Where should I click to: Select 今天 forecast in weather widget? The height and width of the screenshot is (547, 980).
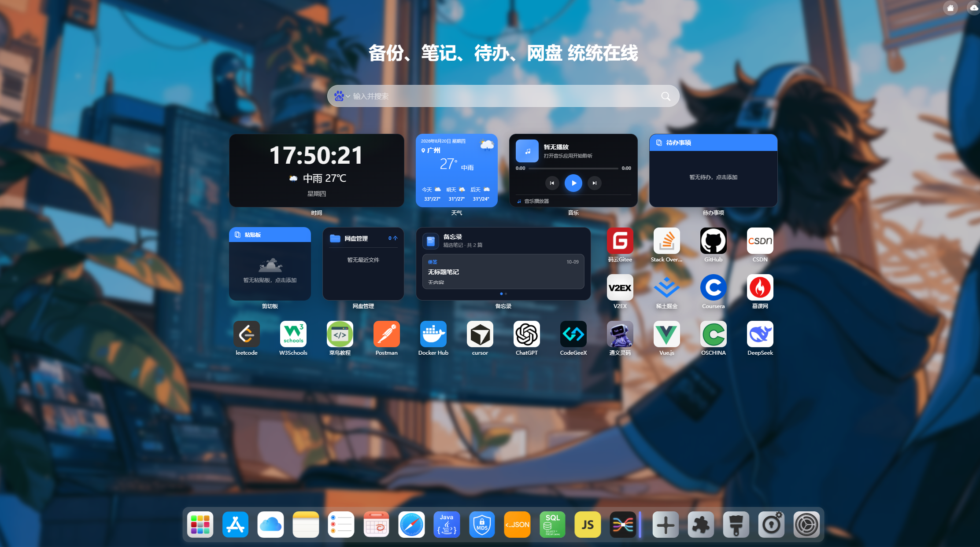click(432, 194)
